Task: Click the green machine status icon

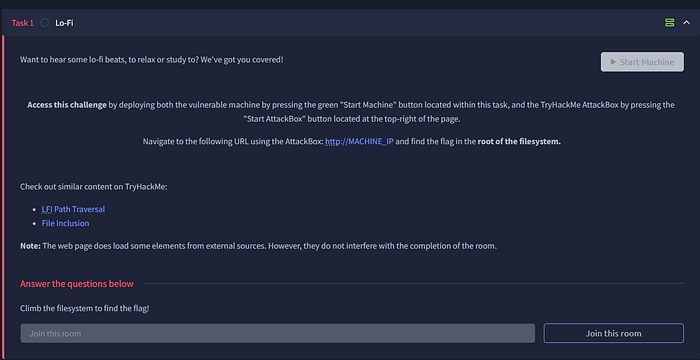Action: (x=669, y=23)
